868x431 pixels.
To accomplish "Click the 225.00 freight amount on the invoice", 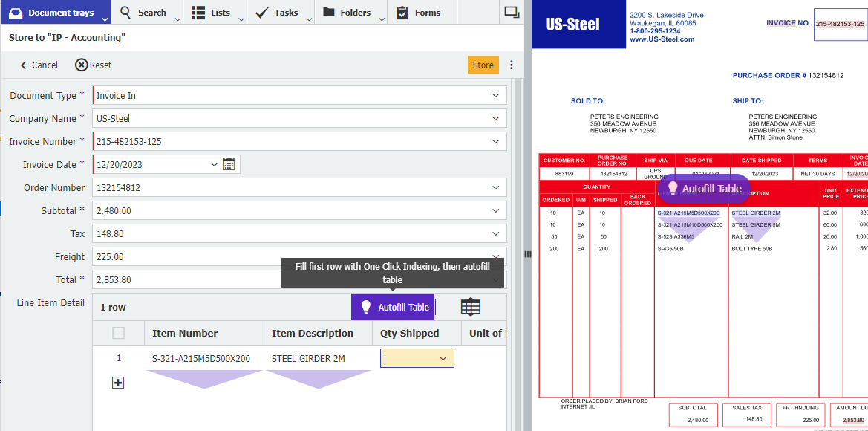I will coord(811,420).
